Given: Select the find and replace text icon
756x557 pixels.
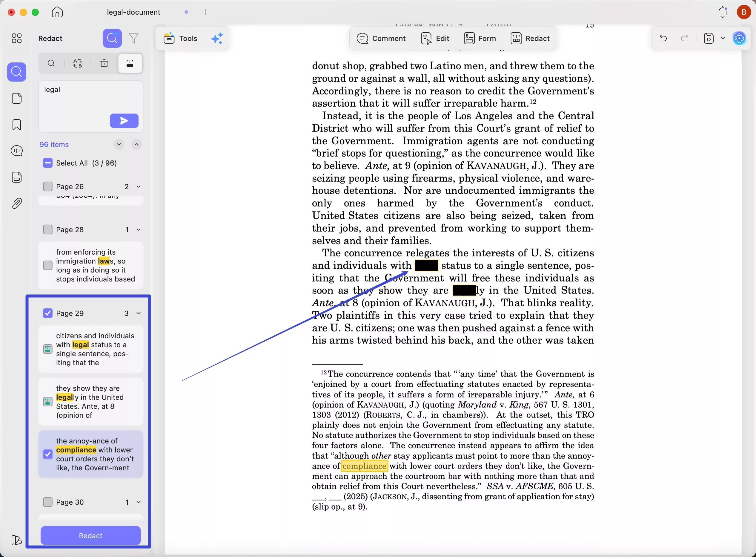Looking at the screenshot, I should point(78,63).
